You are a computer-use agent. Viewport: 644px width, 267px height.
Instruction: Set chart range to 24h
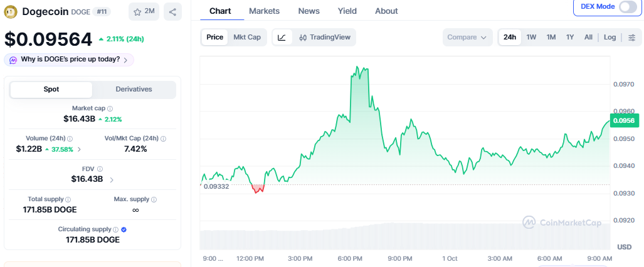[510, 38]
